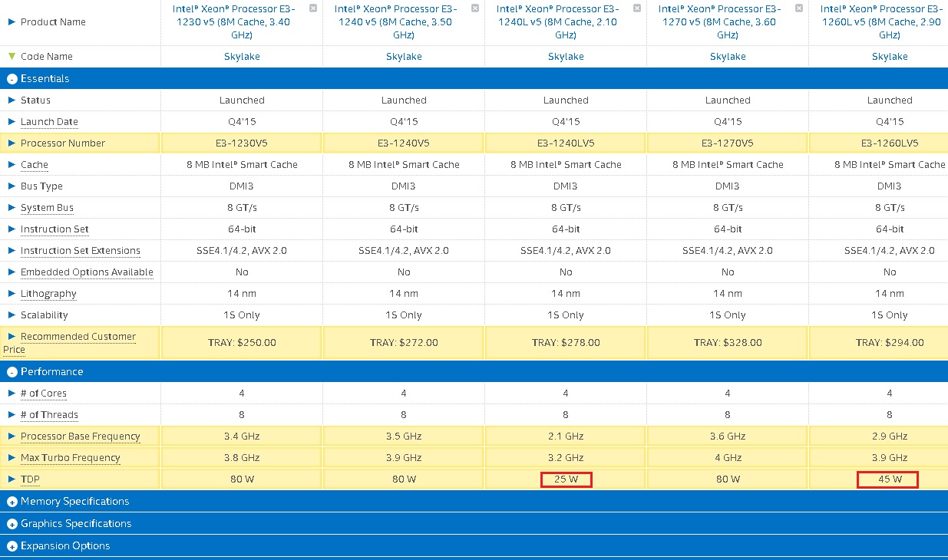Open the Xeon E3-1270 v5 product link
This screenshot has width=948, height=560.
point(720,22)
